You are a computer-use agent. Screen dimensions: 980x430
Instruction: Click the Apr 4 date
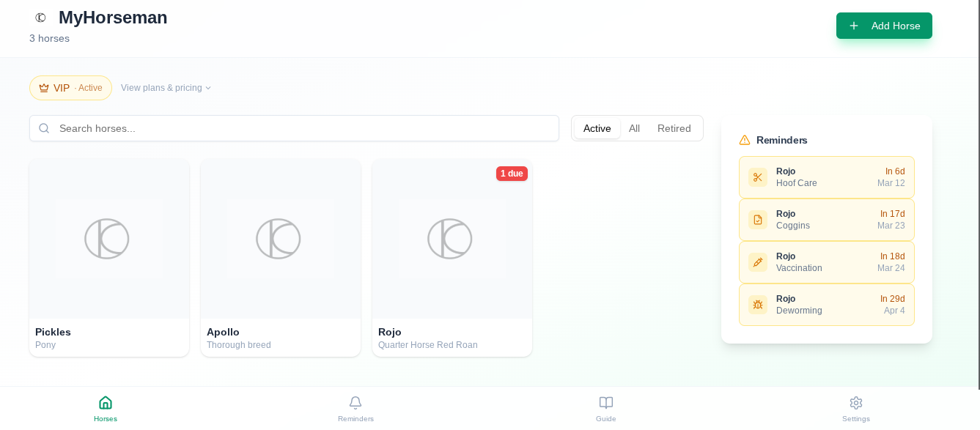[894, 311]
